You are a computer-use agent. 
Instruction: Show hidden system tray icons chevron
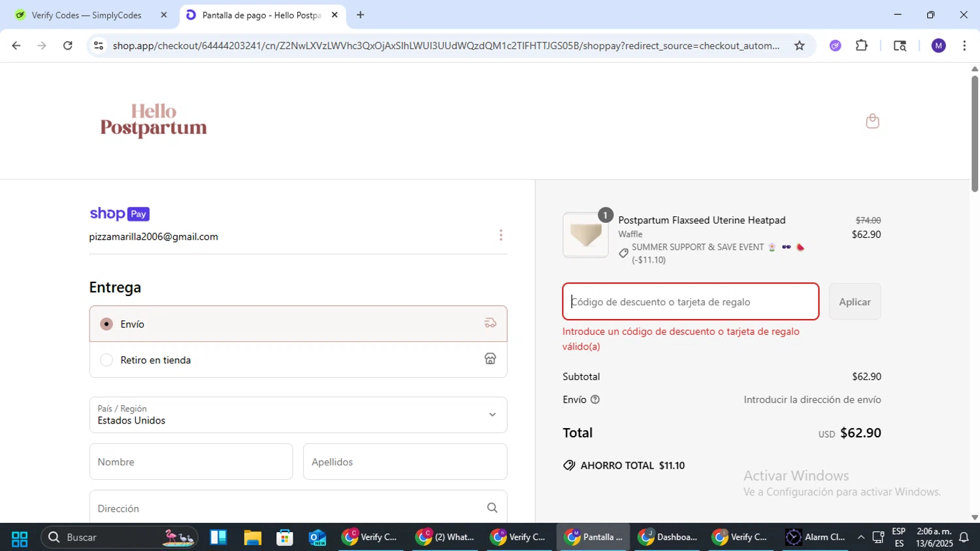pyautogui.click(x=861, y=537)
